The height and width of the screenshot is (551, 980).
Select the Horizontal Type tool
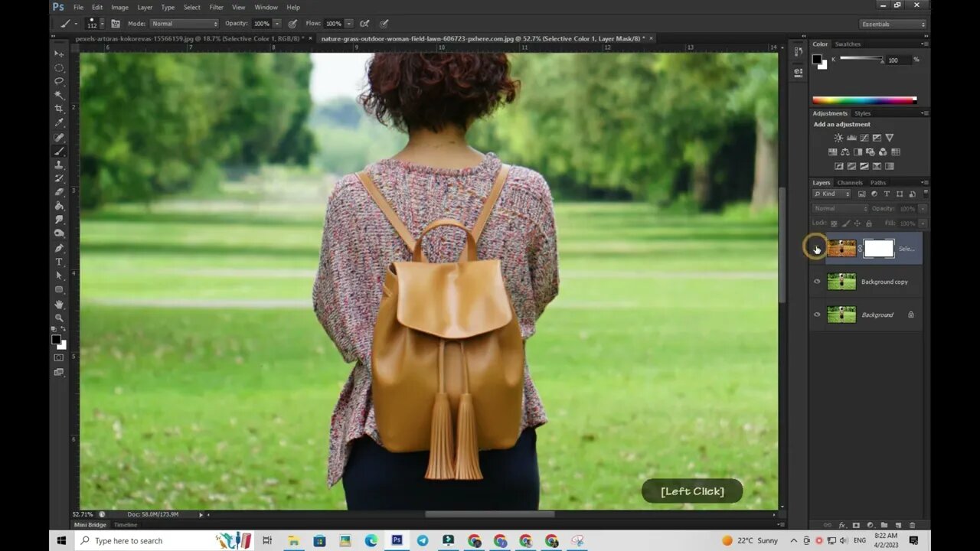[x=59, y=262]
